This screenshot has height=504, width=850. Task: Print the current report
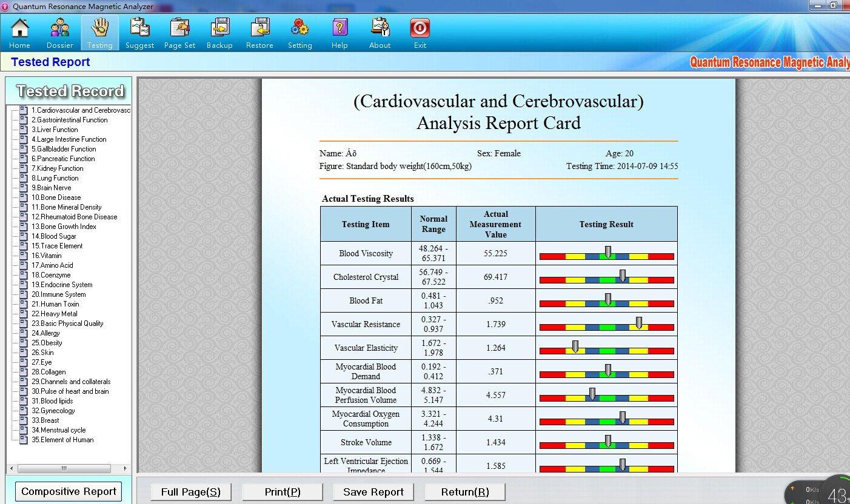coord(283,492)
